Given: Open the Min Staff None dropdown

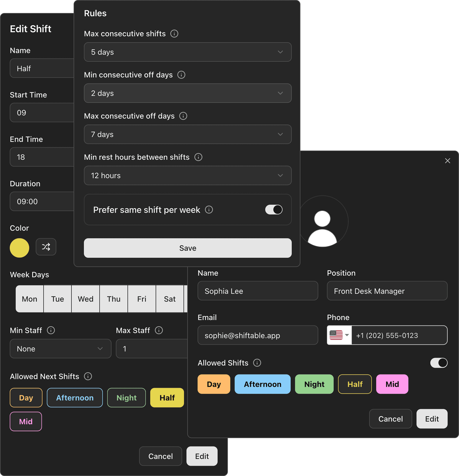Looking at the screenshot, I should pos(60,349).
